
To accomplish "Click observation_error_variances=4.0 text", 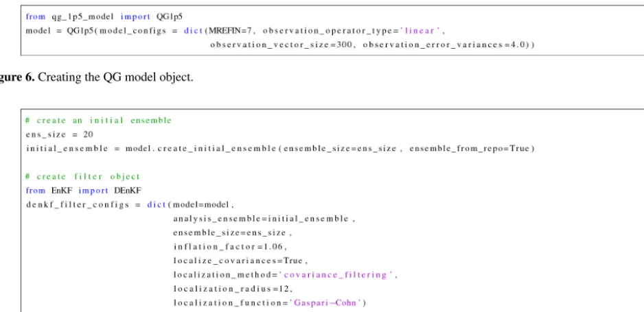I will [445, 45].
